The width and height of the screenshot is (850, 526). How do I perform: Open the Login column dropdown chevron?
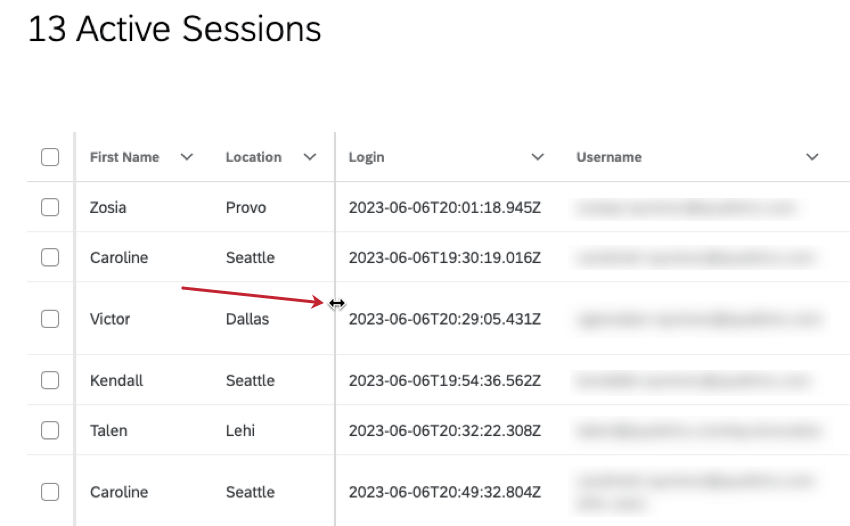538,157
